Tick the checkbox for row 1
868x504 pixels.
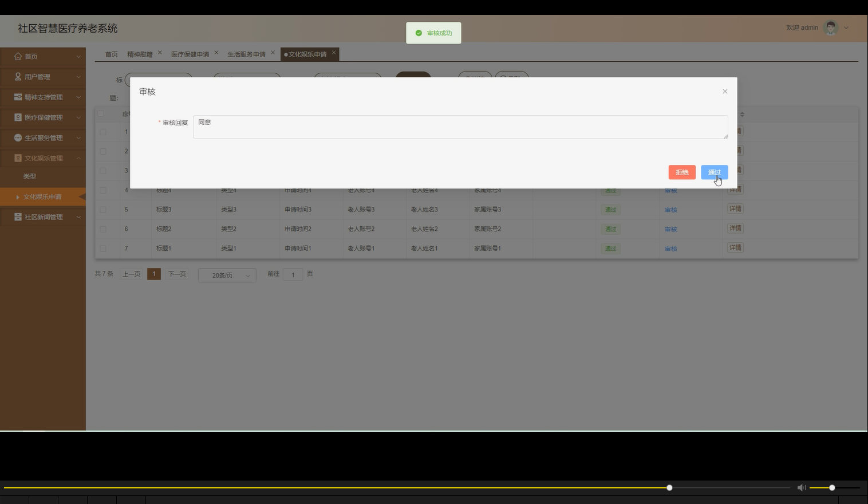(103, 132)
